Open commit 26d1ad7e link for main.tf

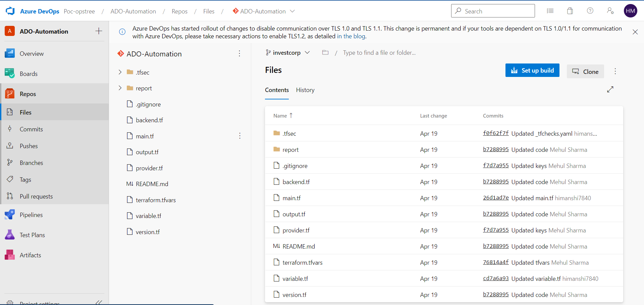(496, 198)
